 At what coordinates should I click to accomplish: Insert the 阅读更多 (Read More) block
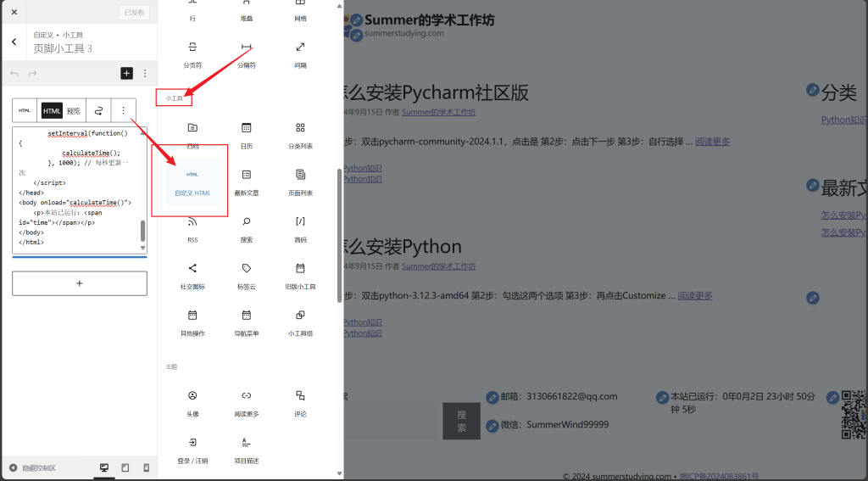click(x=247, y=403)
